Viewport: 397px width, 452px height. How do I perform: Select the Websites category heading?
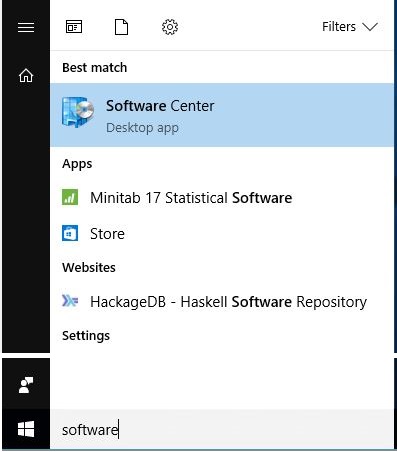(x=89, y=267)
